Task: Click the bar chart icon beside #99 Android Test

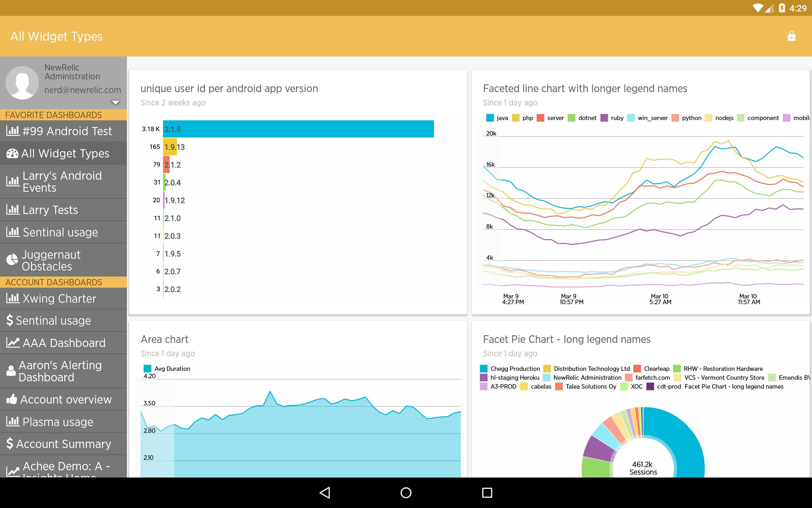Action: tap(13, 131)
